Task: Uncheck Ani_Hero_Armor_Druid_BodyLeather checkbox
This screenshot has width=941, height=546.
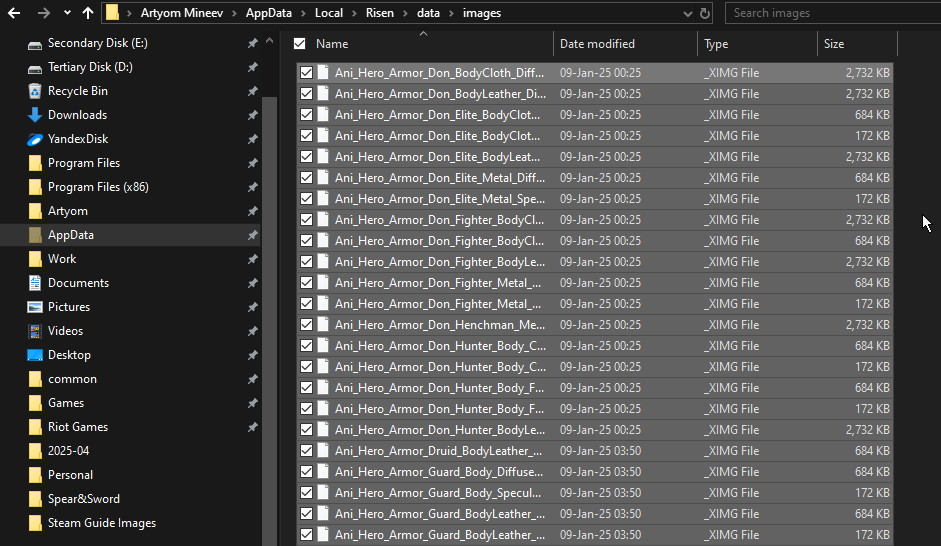Action: click(307, 451)
